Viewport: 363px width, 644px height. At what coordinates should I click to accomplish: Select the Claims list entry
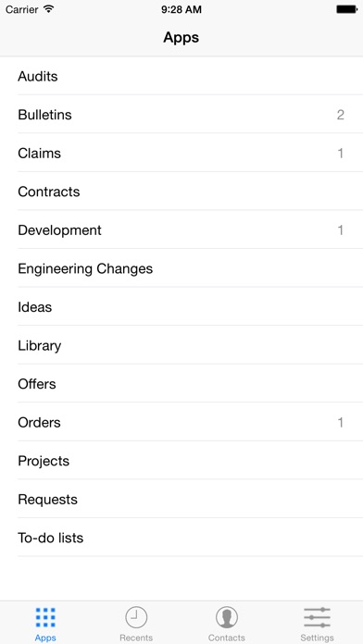[x=181, y=153]
